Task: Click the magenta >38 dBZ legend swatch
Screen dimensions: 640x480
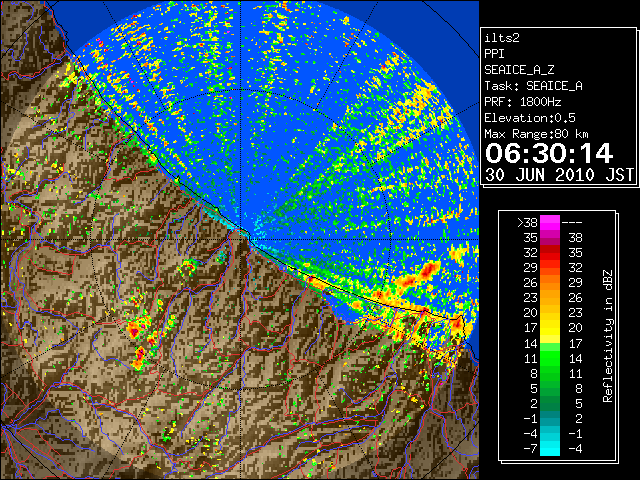Action: pyautogui.click(x=550, y=223)
